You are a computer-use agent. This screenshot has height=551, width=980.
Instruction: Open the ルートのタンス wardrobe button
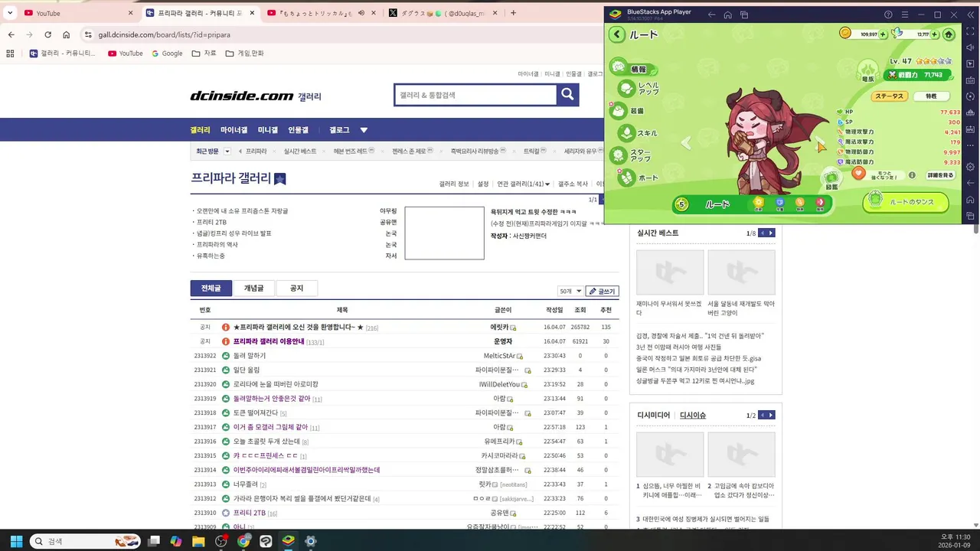pos(906,203)
